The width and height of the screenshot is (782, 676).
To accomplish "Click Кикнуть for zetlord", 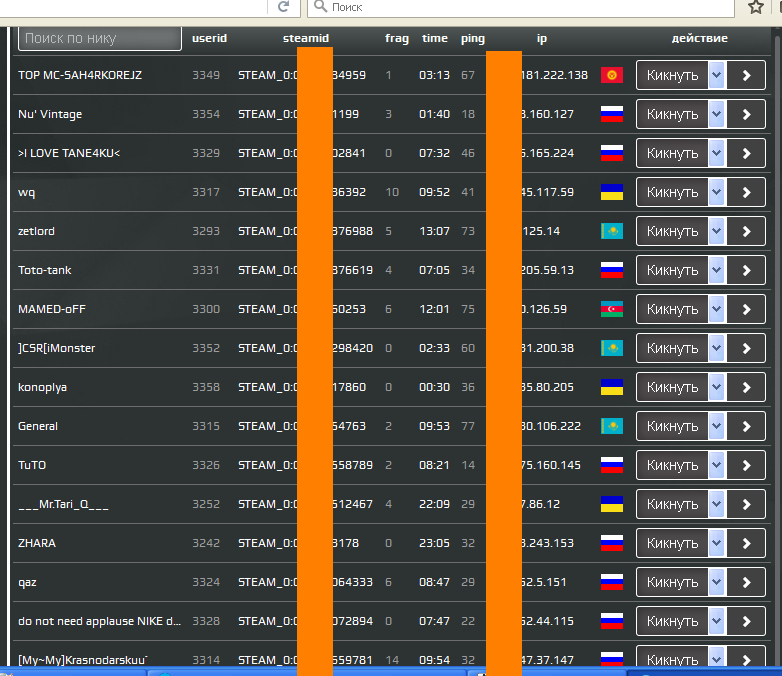I will point(672,231).
